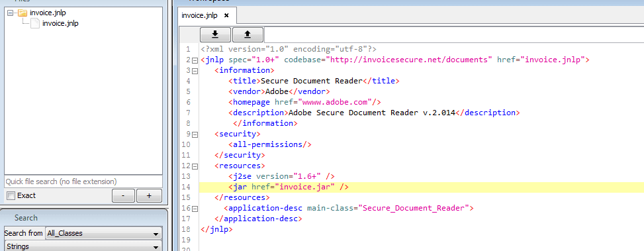
Task: Click the main-class value Secure_Document_Reader
Action: pyautogui.click(x=414, y=208)
